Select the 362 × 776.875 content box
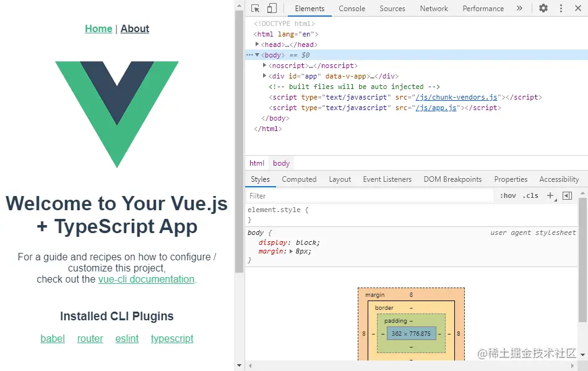Viewport: 588px width, 371px height. click(x=412, y=333)
